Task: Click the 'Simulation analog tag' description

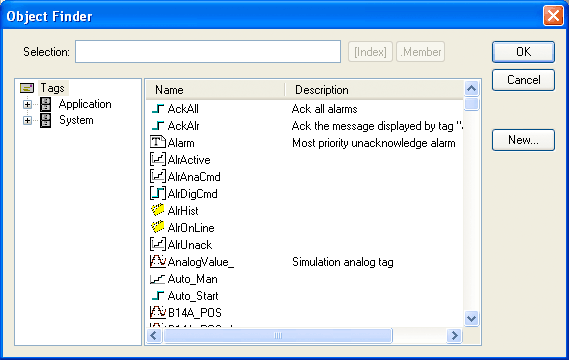Action: [343, 262]
